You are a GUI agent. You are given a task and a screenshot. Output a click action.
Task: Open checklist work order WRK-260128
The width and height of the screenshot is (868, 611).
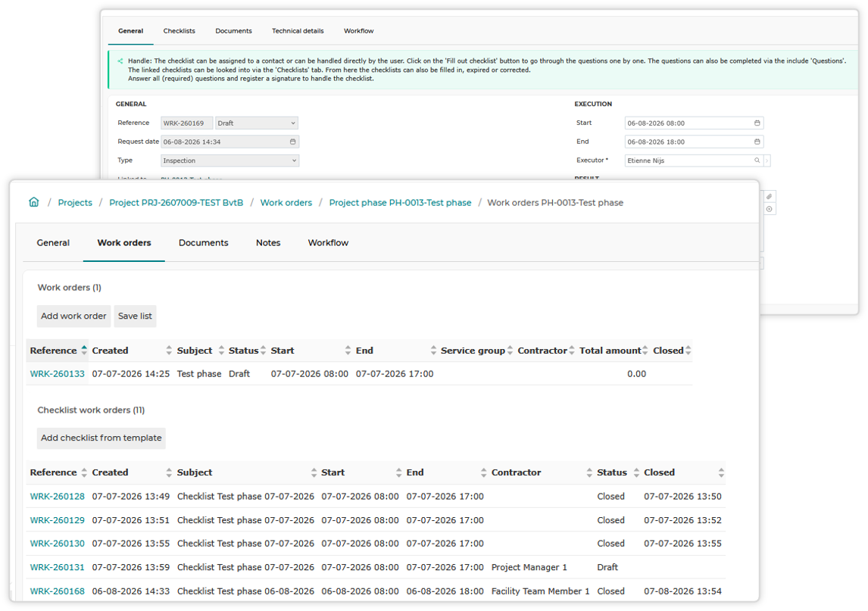coord(57,497)
